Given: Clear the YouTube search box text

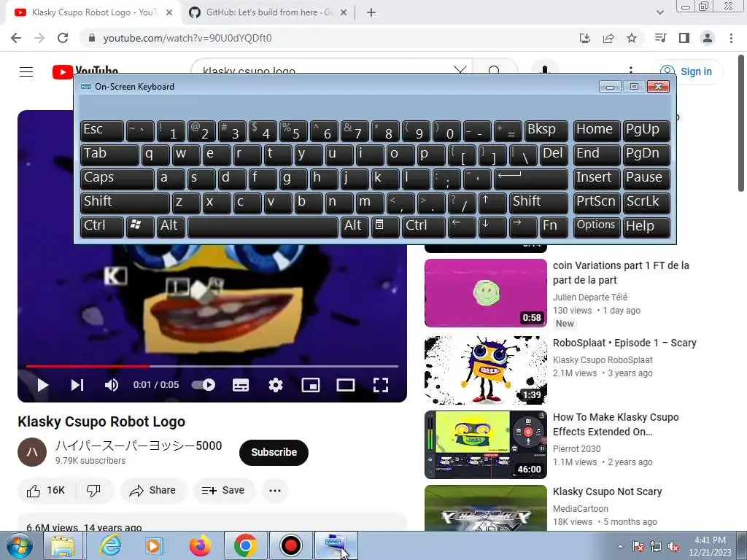Looking at the screenshot, I should click(460, 71).
